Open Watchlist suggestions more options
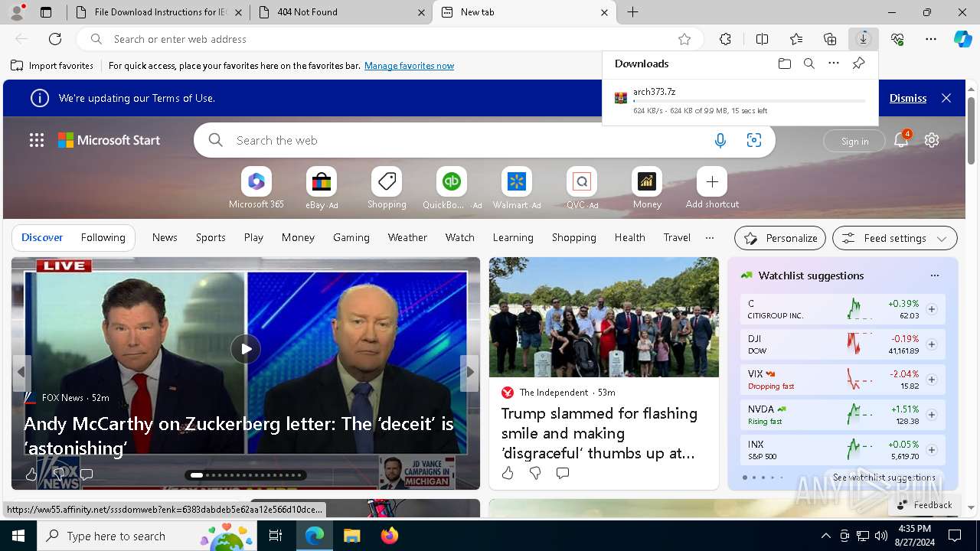The height and width of the screenshot is (551, 980). pos(934,275)
